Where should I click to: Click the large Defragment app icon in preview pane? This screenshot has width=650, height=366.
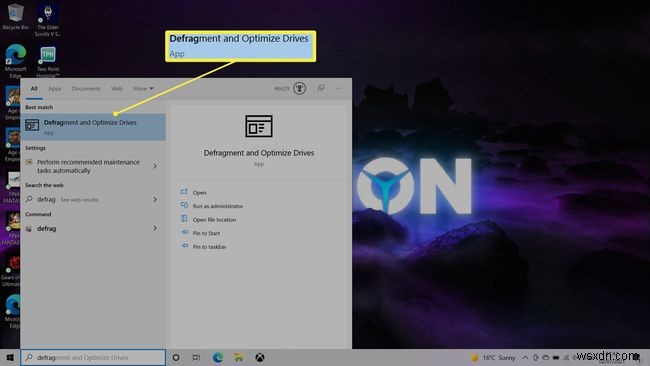[259, 126]
